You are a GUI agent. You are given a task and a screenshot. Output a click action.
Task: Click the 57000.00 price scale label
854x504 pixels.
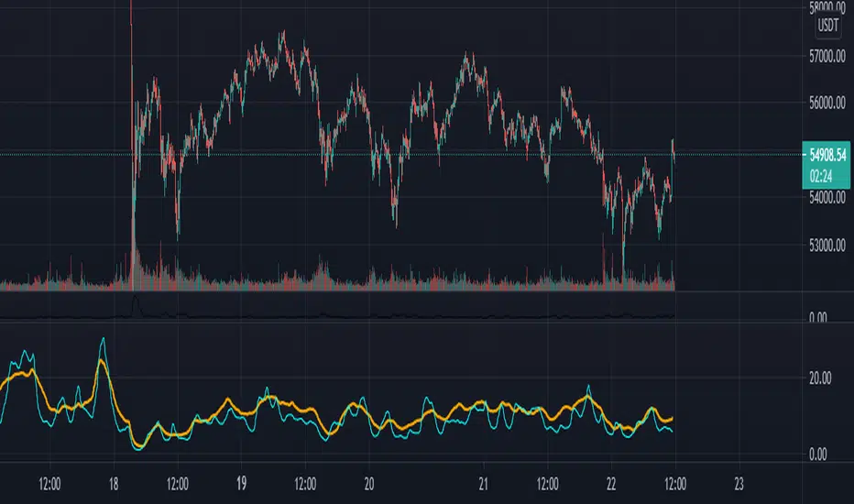click(827, 56)
